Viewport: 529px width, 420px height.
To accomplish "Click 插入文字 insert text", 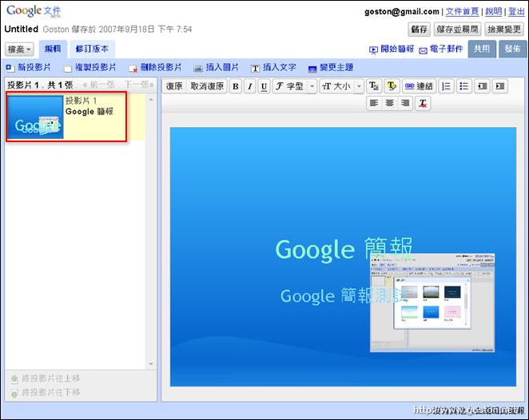I will pos(273,67).
